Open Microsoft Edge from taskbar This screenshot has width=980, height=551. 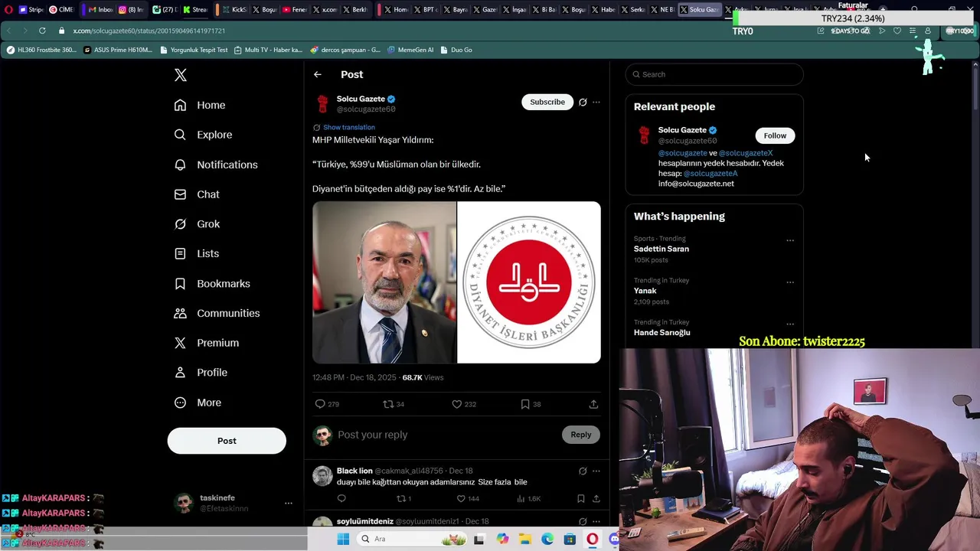(x=547, y=539)
